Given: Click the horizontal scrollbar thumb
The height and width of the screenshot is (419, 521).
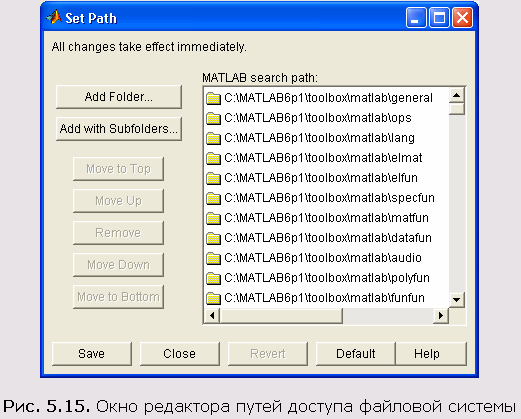Looking at the screenshot, I should (281, 315).
